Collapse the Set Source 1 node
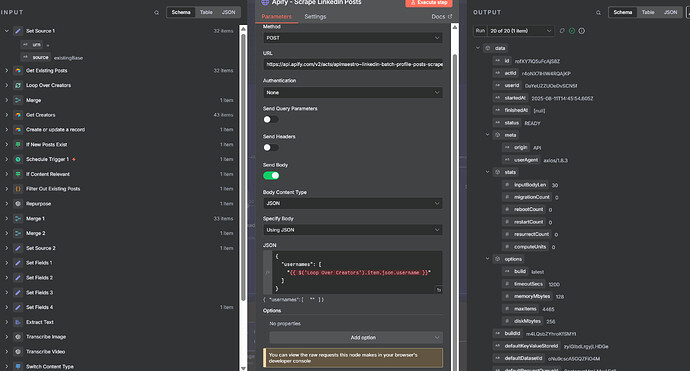The image size is (690, 371). pos(7,31)
